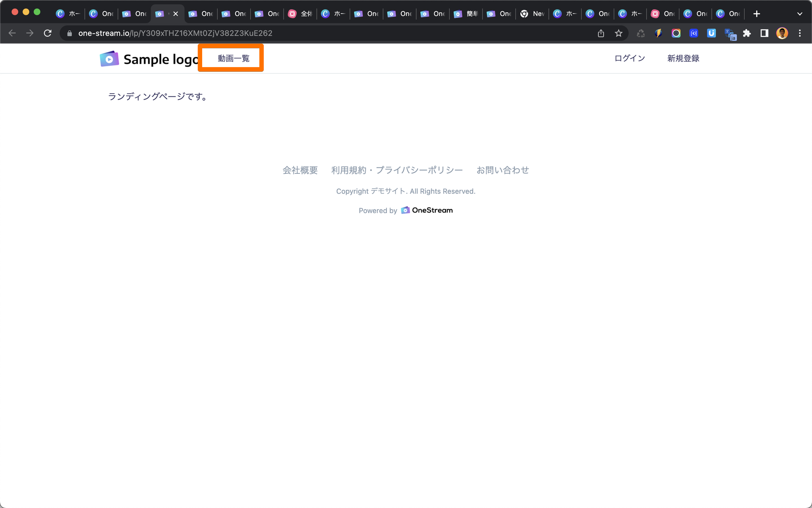The width and height of the screenshot is (812, 508).
Task: Click the share page icon
Action: (601, 33)
